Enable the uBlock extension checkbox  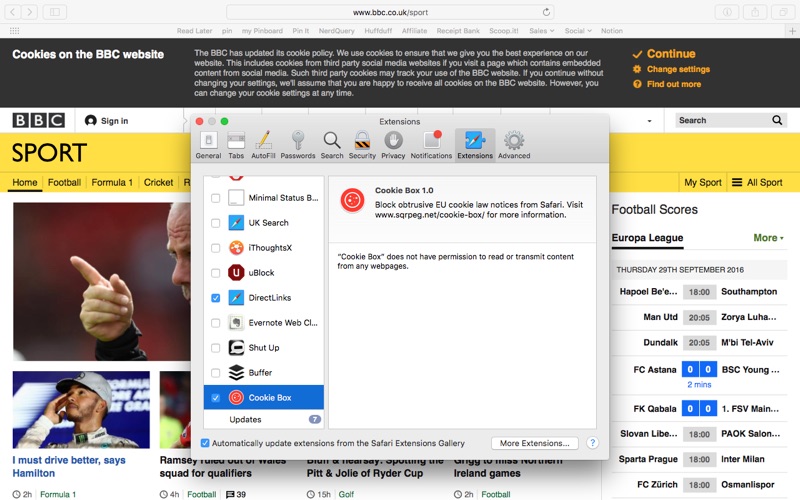click(x=215, y=272)
